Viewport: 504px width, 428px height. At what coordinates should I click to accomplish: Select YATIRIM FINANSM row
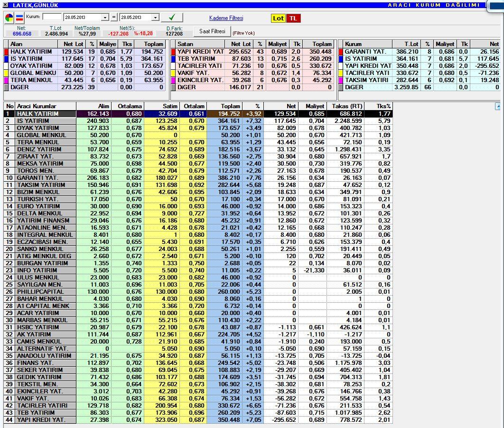coord(198,221)
